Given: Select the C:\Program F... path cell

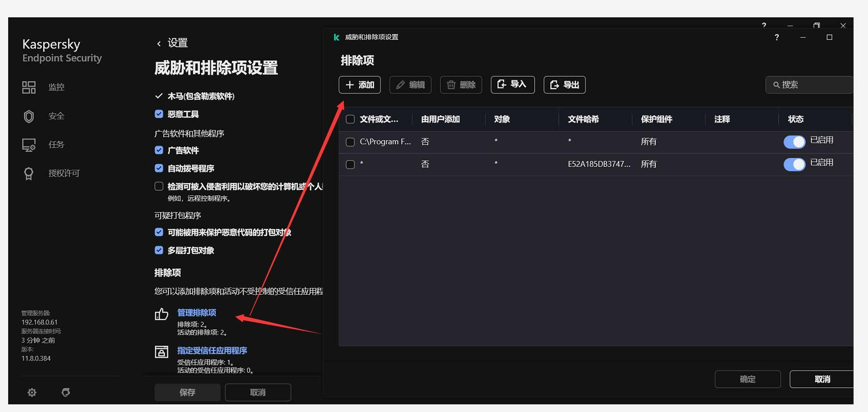Looking at the screenshot, I should pos(385,142).
